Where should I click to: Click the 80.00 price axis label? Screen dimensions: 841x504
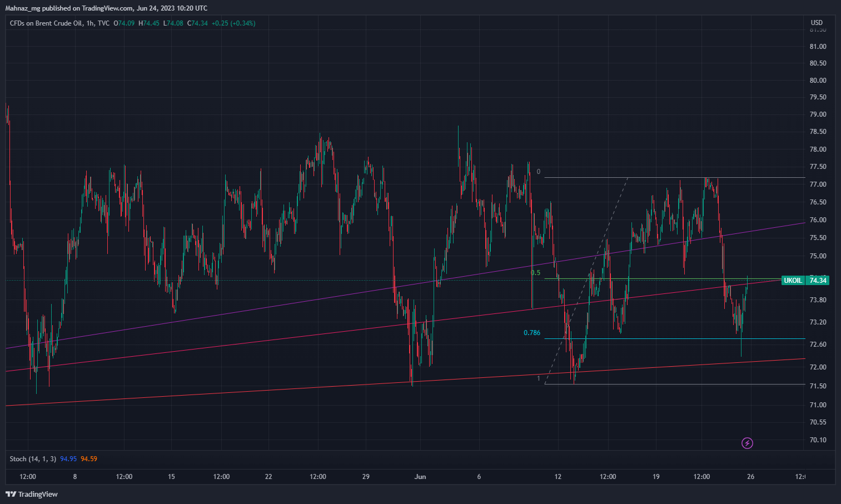click(818, 80)
